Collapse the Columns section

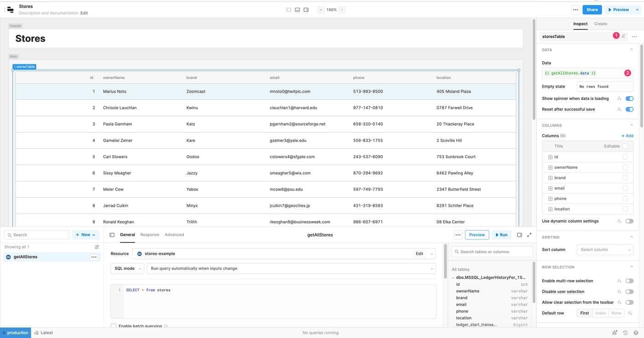point(631,125)
